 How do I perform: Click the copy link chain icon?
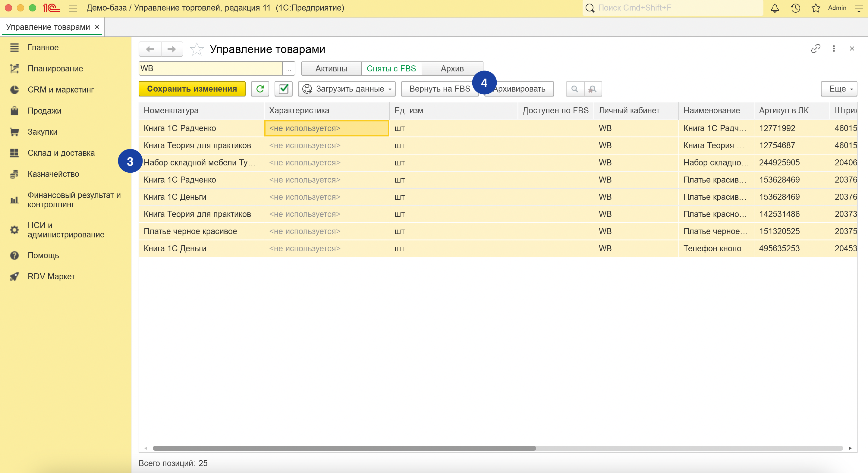click(816, 49)
